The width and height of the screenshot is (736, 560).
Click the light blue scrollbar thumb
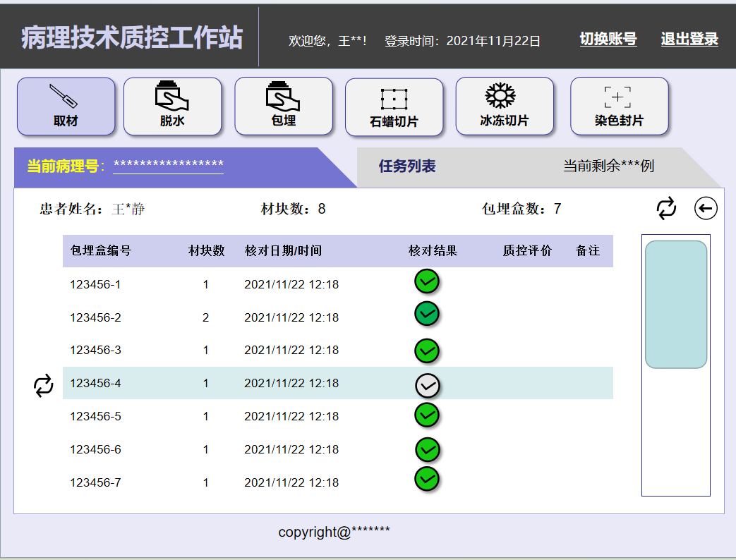tap(675, 304)
